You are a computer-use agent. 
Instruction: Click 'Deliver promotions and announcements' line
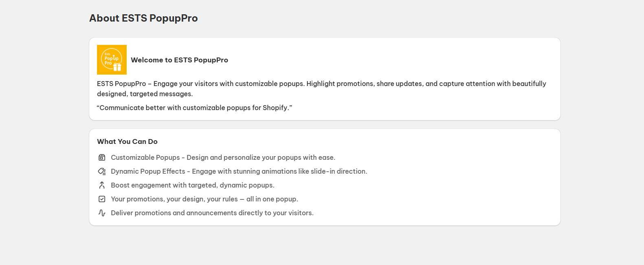(212, 213)
